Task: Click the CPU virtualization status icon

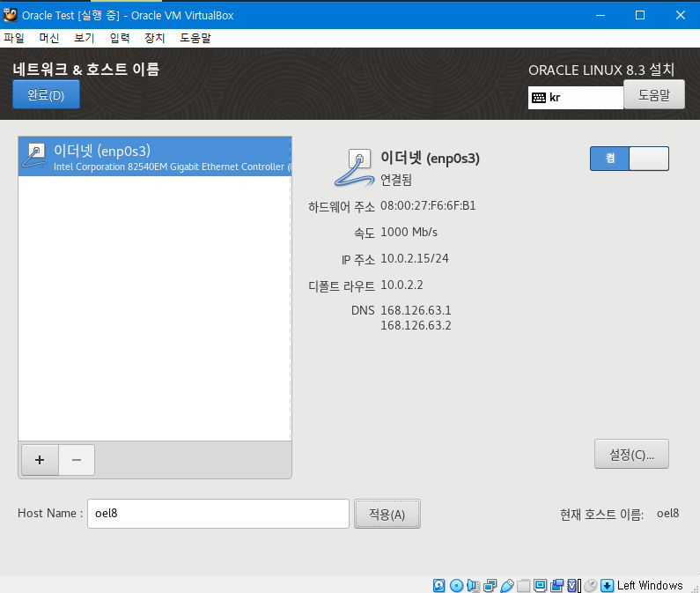Action: coord(573,585)
